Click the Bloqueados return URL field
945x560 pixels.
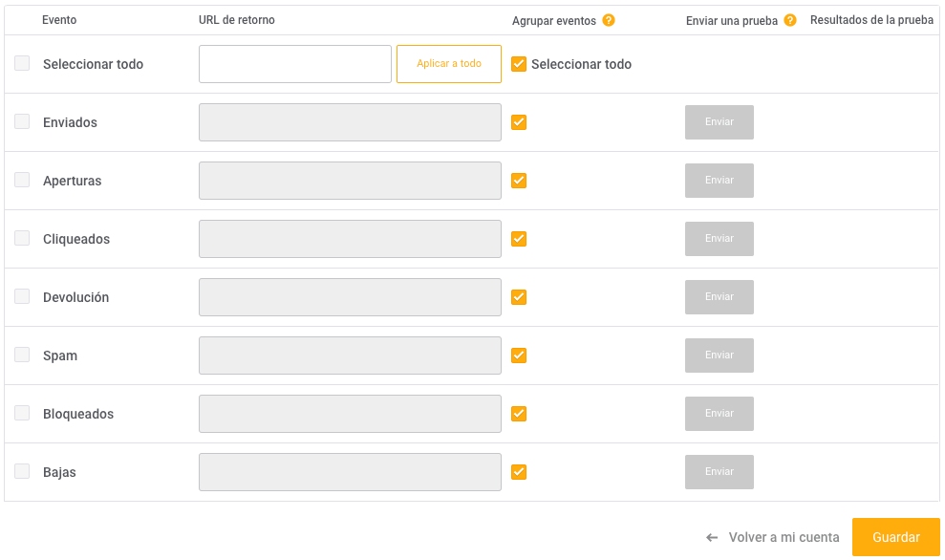click(x=350, y=414)
